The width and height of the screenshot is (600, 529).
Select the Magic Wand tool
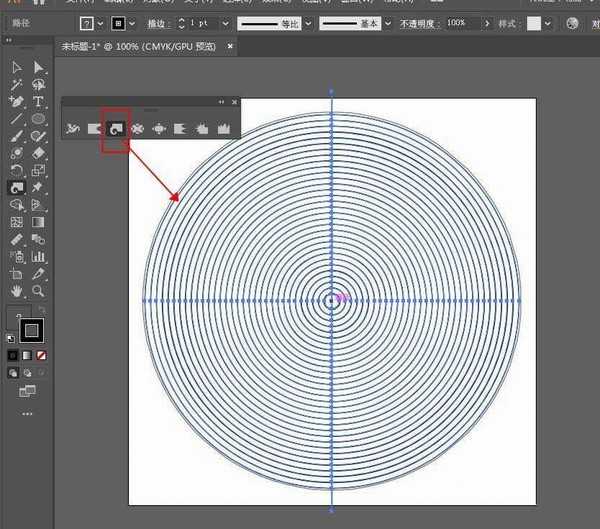17,85
